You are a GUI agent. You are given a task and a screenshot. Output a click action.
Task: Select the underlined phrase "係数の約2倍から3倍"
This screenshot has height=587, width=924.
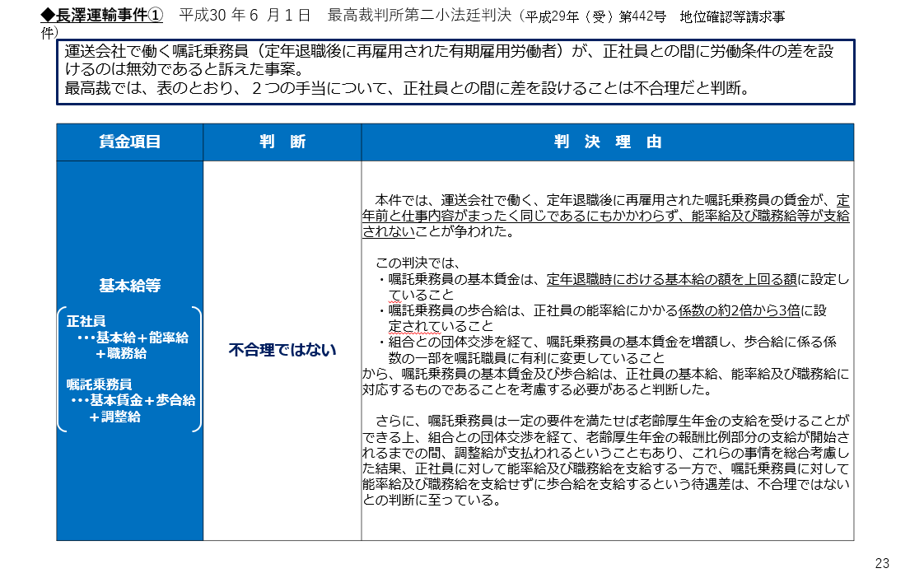739,310
